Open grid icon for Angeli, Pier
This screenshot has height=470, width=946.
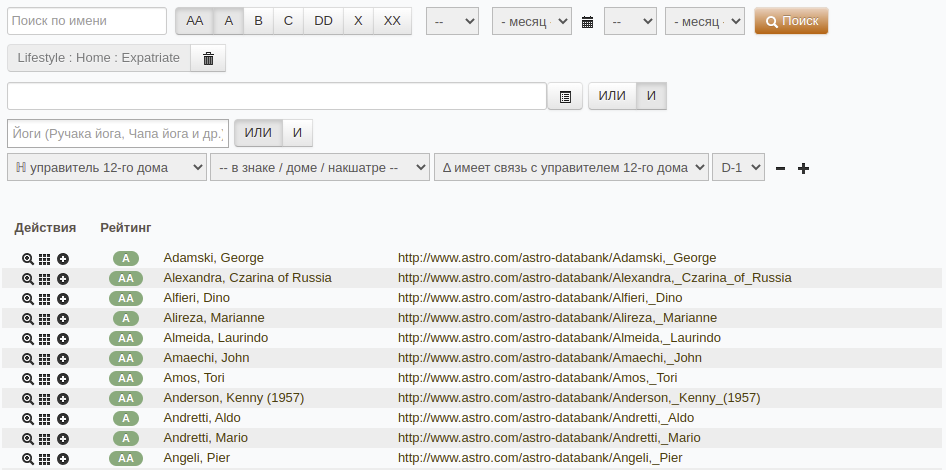coord(44,459)
